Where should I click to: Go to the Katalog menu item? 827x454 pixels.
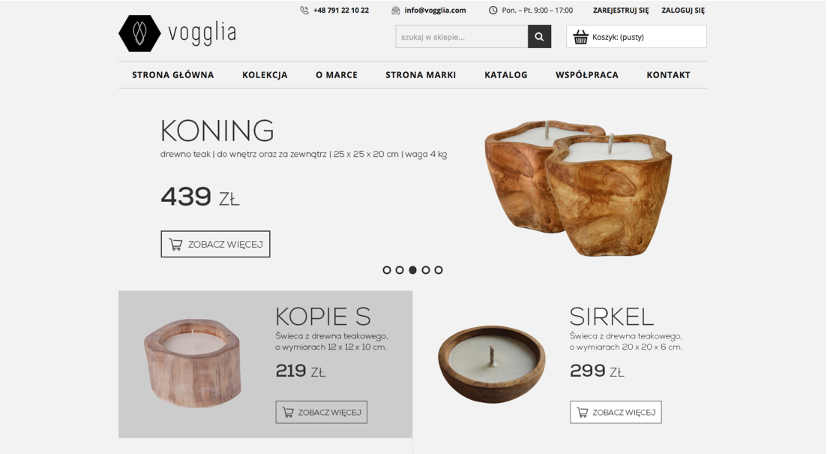(506, 75)
